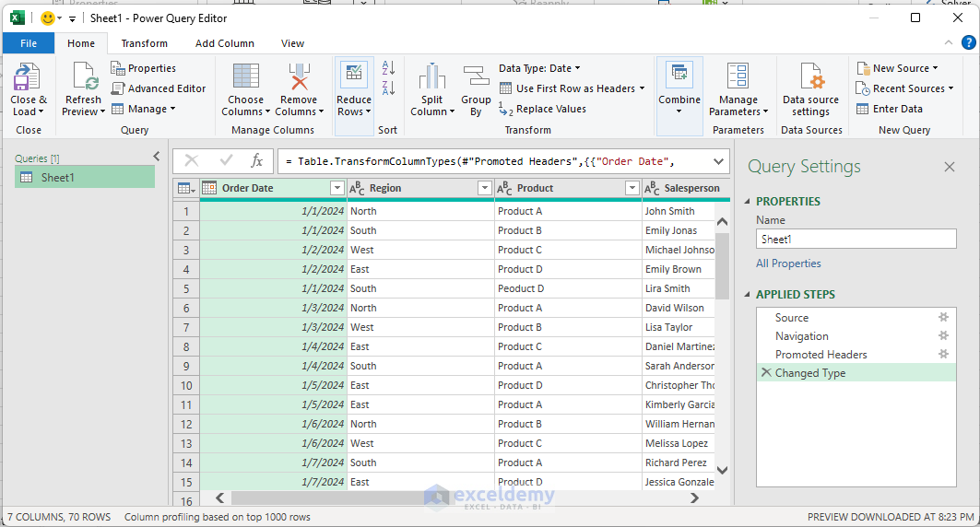Open the Region column filter dropdown
The width and height of the screenshot is (980, 527).
[x=485, y=188]
